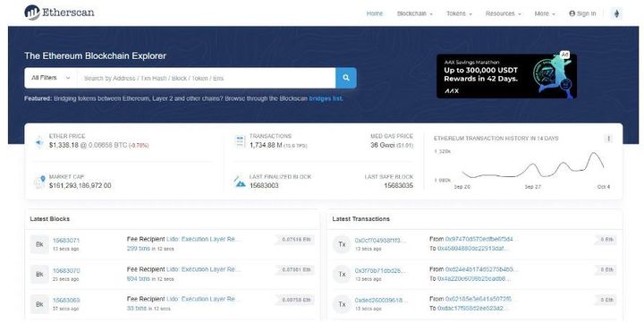Expand the Blockchain menu

(x=415, y=13)
